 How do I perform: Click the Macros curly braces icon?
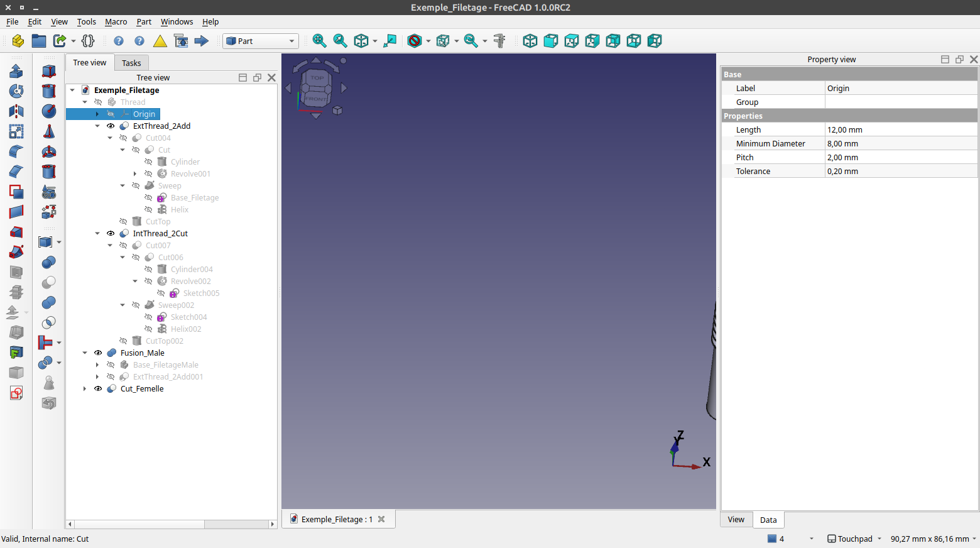pyautogui.click(x=88, y=41)
